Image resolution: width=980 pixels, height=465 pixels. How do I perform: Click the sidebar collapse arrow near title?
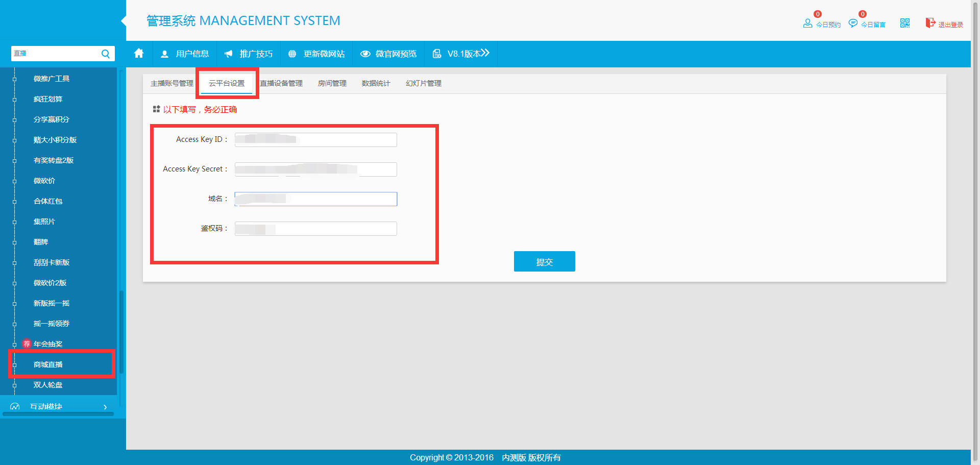click(124, 21)
